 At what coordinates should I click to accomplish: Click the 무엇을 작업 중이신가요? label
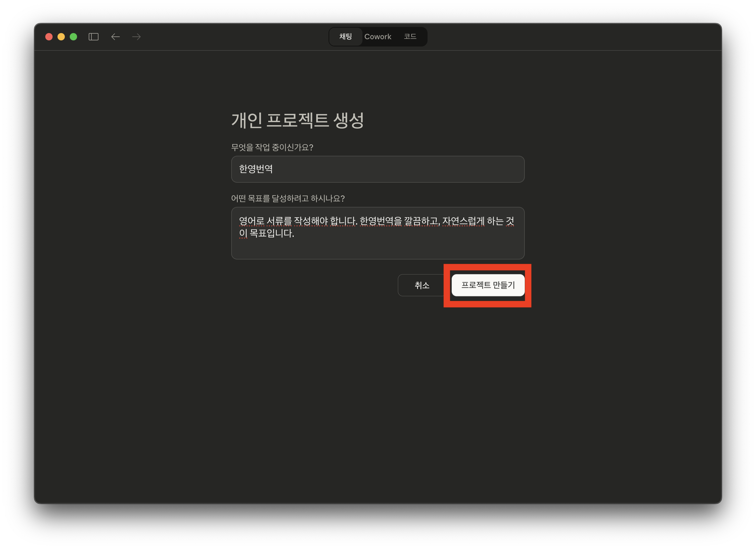click(x=272, y=148)
